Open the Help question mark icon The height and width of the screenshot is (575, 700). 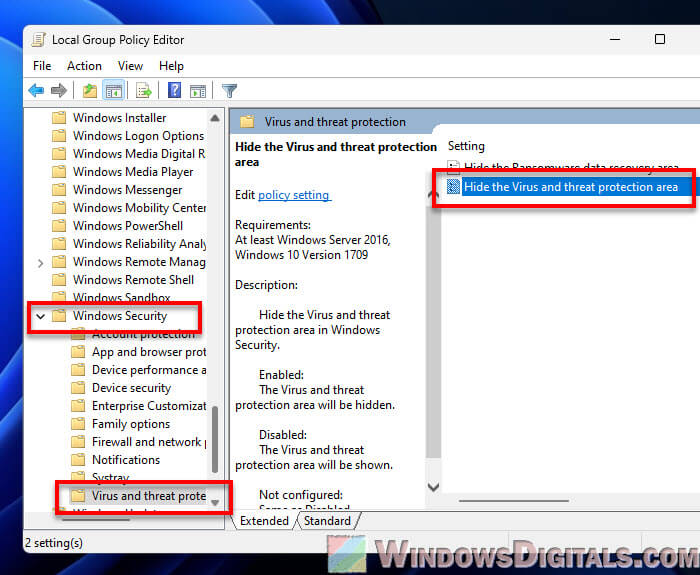pyautogui.click(x=174, y=91)
